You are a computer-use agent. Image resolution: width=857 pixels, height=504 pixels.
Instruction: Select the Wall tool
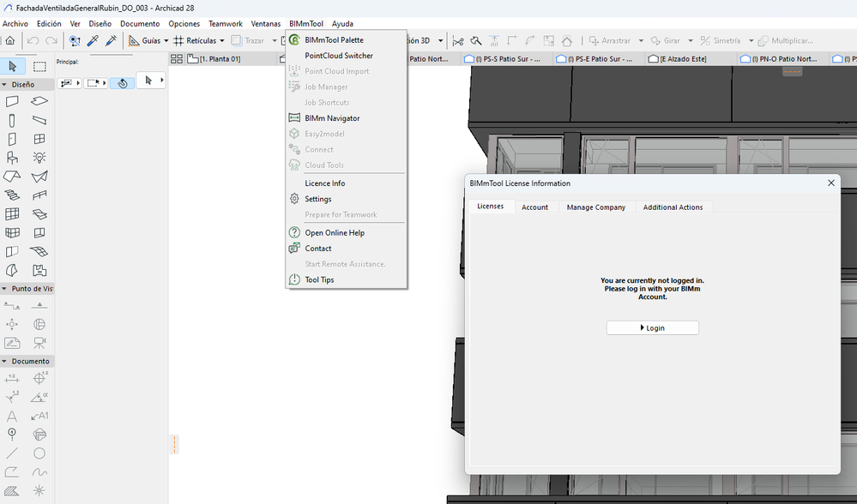[12, 101]
